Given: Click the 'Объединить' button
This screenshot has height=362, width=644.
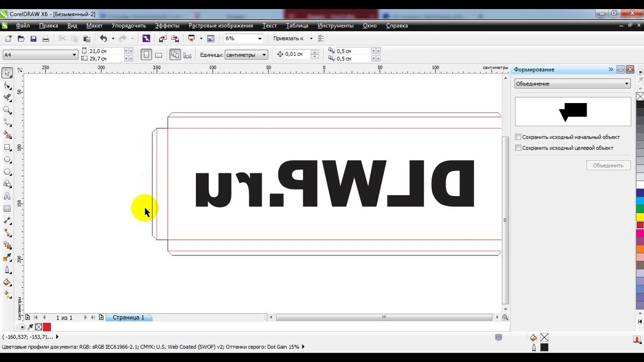Looking at the screenshot, I should (608, 165).
